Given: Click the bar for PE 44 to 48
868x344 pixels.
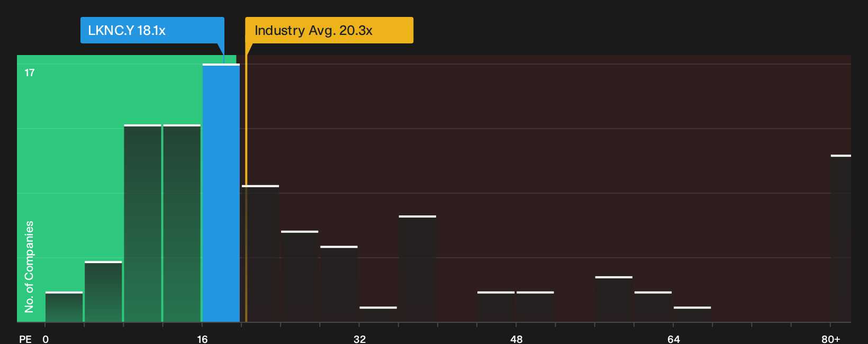Looking at the screenshot, I should [496, 306].
